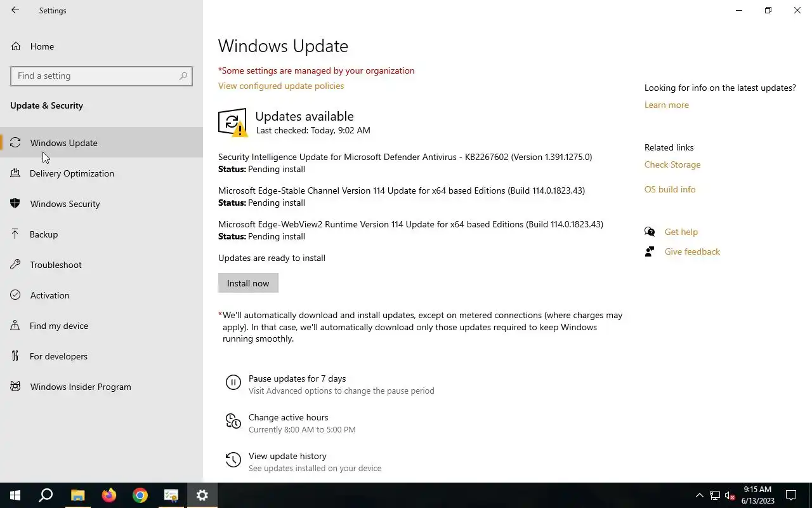Click the Find my device person icon
The width and height of the screenshot is (812, 508).
(x=15, y=326)
